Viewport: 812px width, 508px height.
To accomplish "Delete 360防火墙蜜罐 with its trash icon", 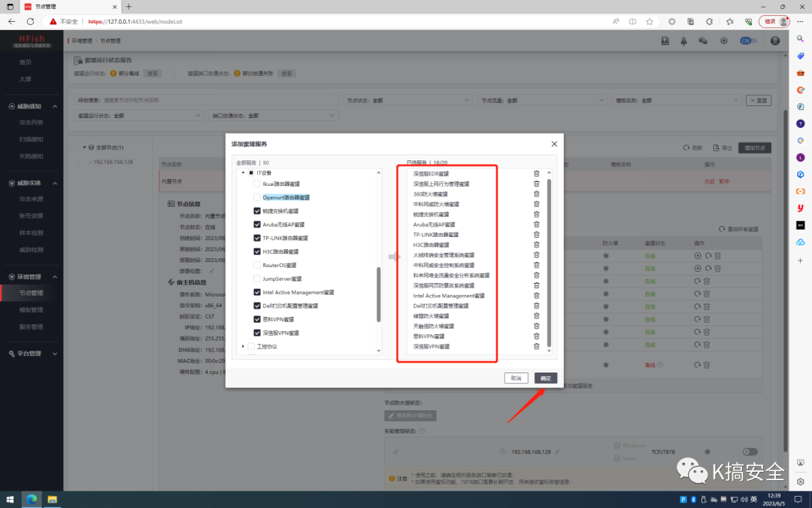I will pos(537,194).
